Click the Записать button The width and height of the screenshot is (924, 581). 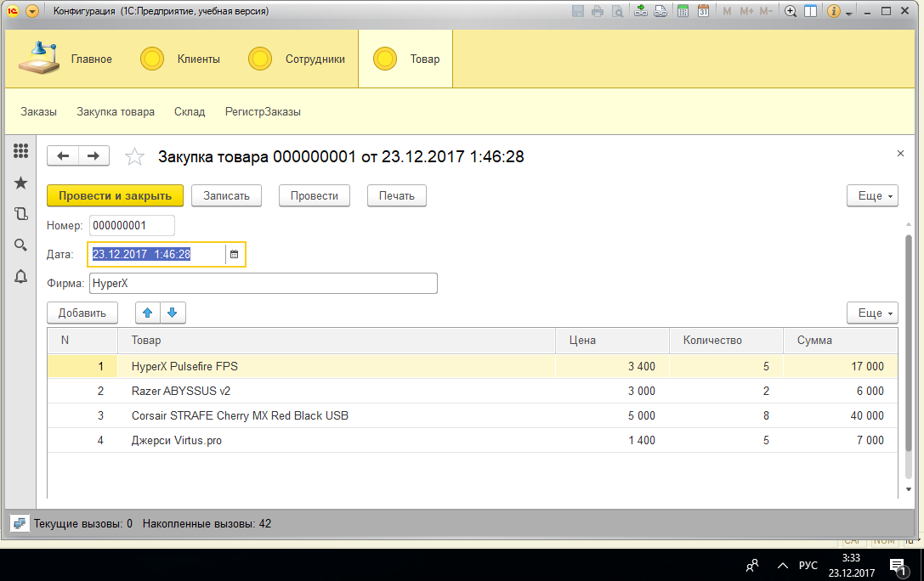click(226, 196)
